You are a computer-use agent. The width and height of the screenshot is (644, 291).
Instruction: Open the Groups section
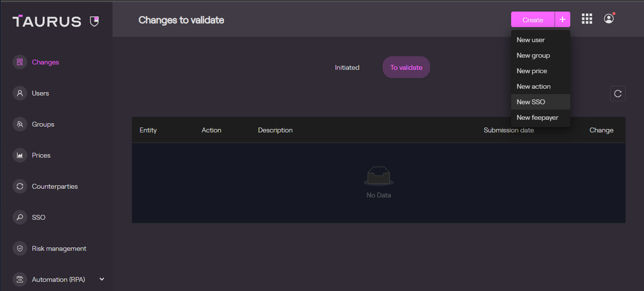point(43,124)
